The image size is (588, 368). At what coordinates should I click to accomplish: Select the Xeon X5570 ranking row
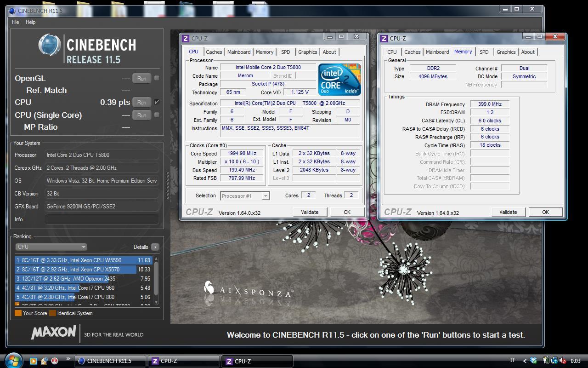click(x=84, y=270)
